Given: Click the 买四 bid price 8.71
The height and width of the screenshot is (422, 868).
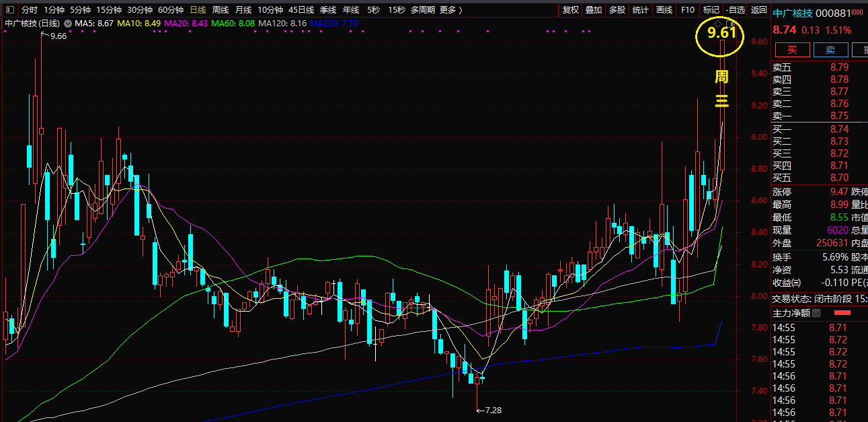Looking at the screenshot, I should tap(839, 166).
